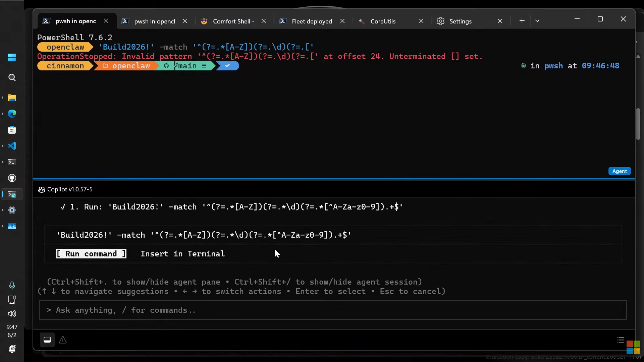
Task: Minimize the Terminal window
Action: 577,19
